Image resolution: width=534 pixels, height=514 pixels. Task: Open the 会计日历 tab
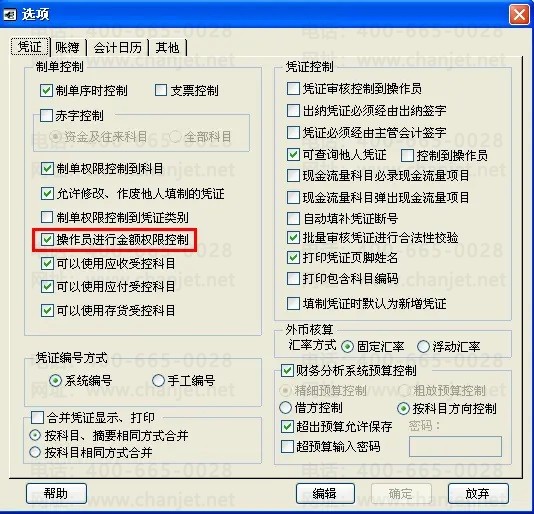pyautogui.click(x=117, y=47)
